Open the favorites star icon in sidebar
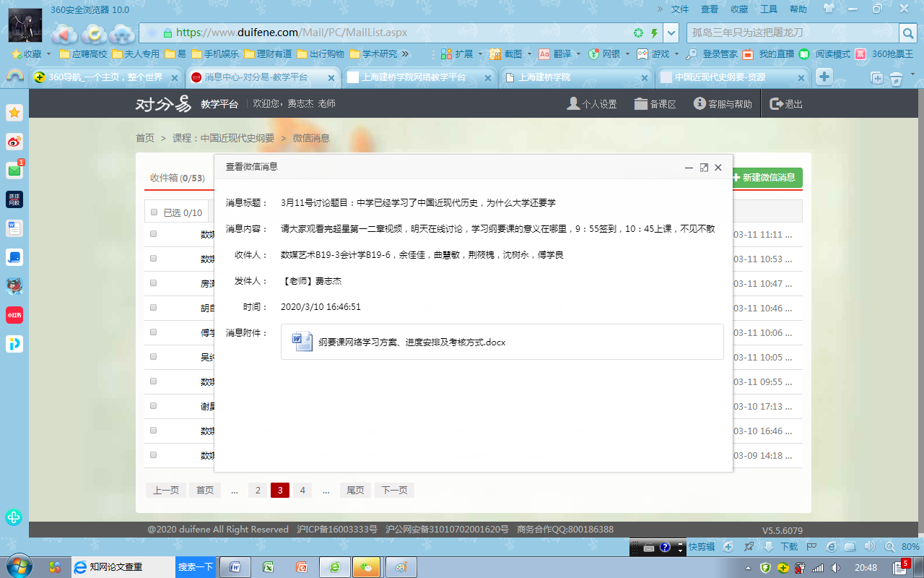This screenshot has width=924, height=578. pyautogui.click(x=14, y=113)
